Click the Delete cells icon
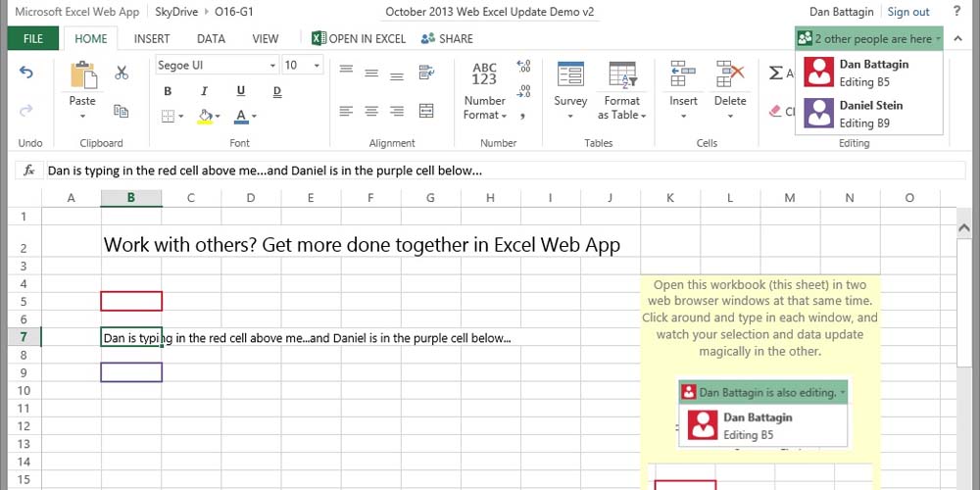Image resolution: width=980 pixels, height=490 pixels. pyautogui.click(x=730, y=73)
